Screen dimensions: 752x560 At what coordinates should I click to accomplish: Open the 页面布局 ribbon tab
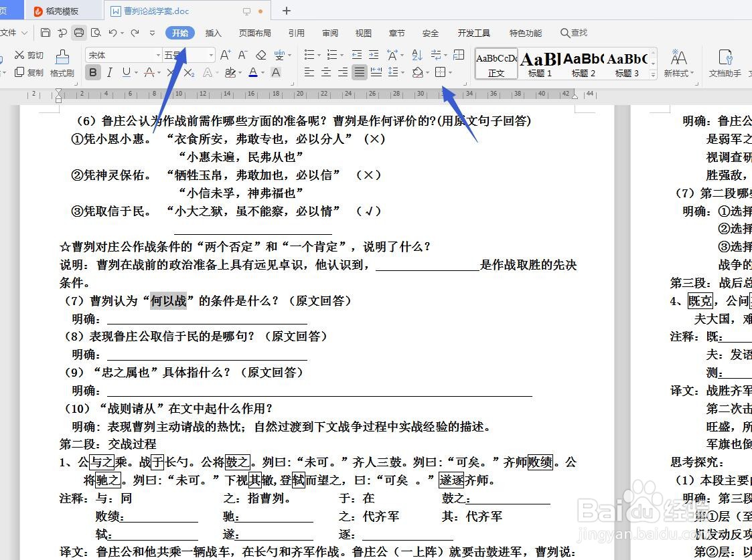(x=254, y=32)
